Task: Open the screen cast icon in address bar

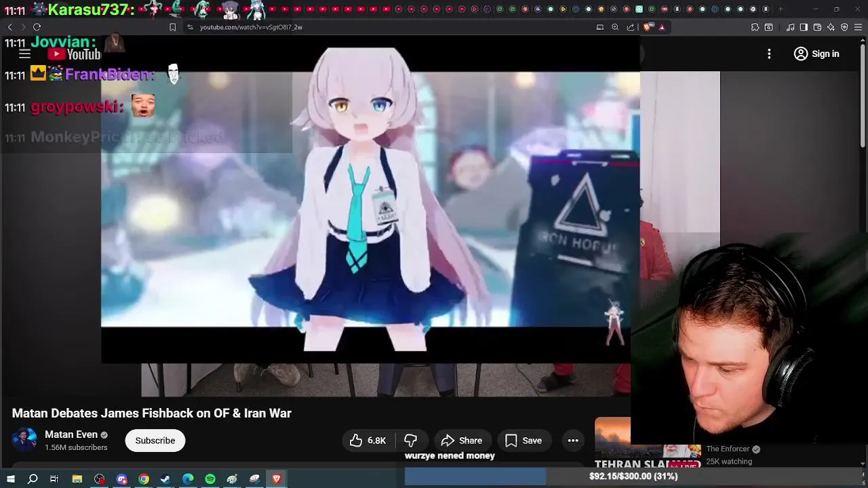Action: coord(599,27)
